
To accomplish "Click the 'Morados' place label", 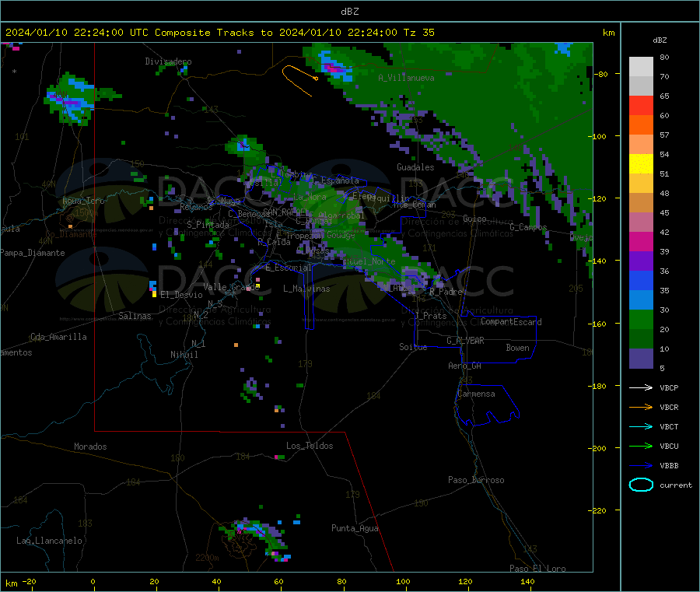I will pyautogui.click(x=90, y=447).
